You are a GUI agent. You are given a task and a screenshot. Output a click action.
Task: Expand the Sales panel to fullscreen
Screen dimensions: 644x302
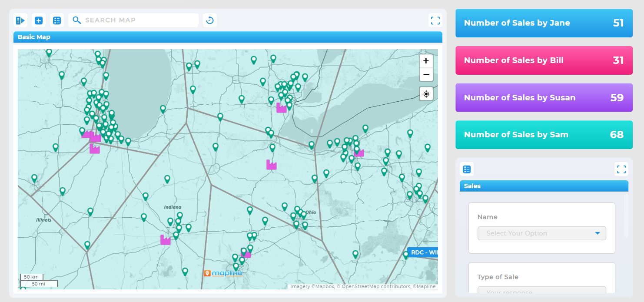click(x=621, y=169)
